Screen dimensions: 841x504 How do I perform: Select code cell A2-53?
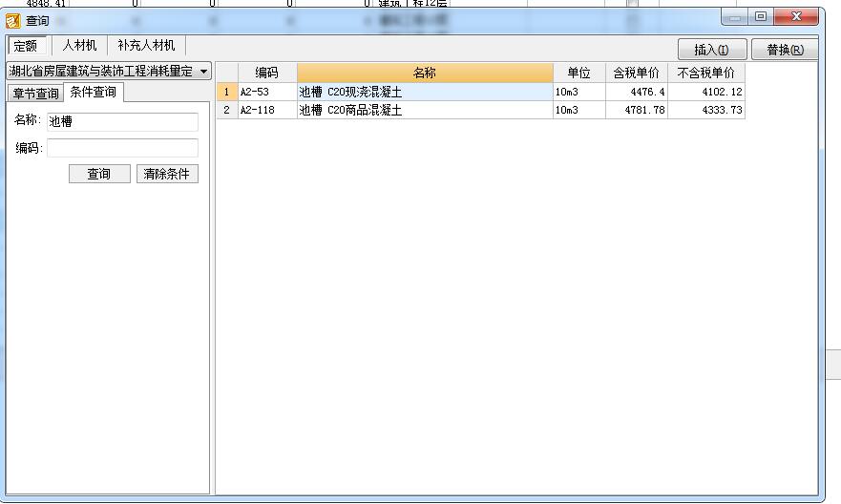(267, 92)
